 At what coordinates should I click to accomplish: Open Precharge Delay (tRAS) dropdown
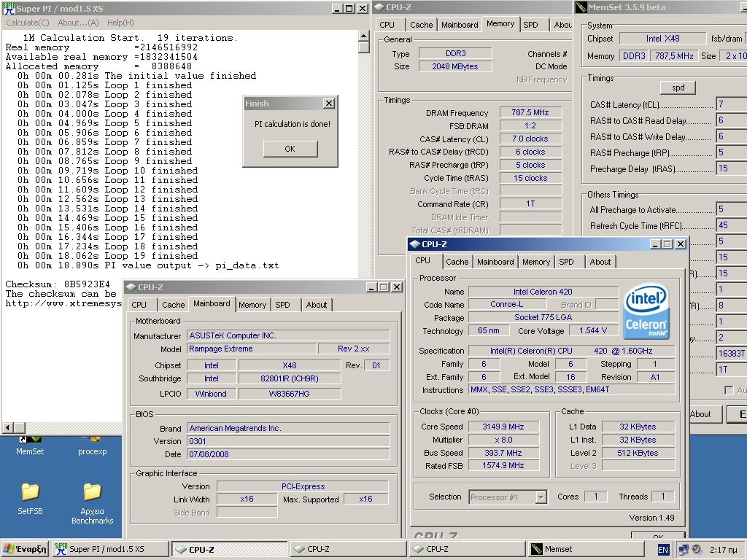tap(731, 168)
